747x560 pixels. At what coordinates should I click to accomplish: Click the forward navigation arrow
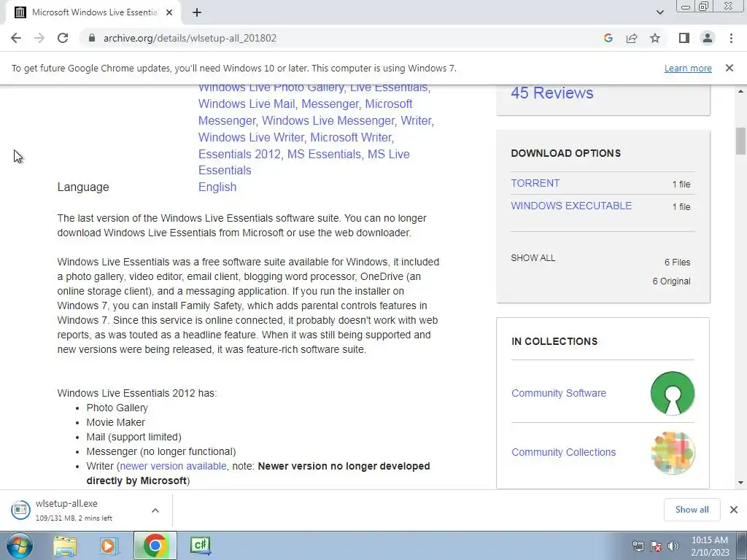(x=39, y=38)
